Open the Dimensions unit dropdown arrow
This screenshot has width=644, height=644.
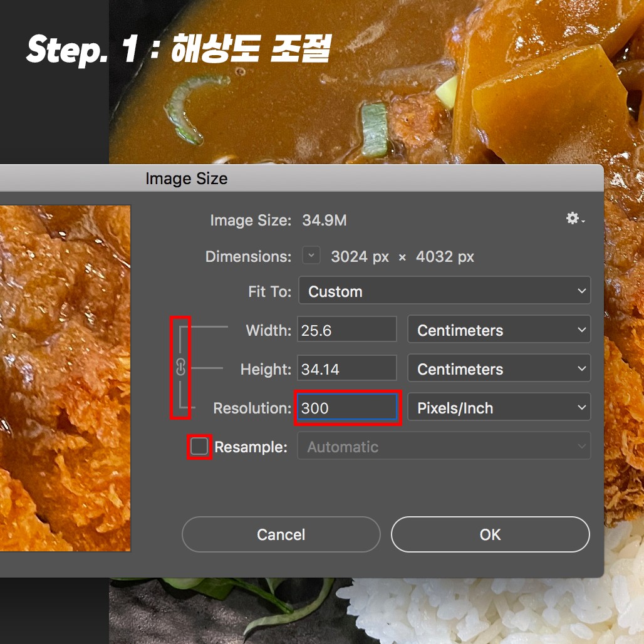click(311, 256)
